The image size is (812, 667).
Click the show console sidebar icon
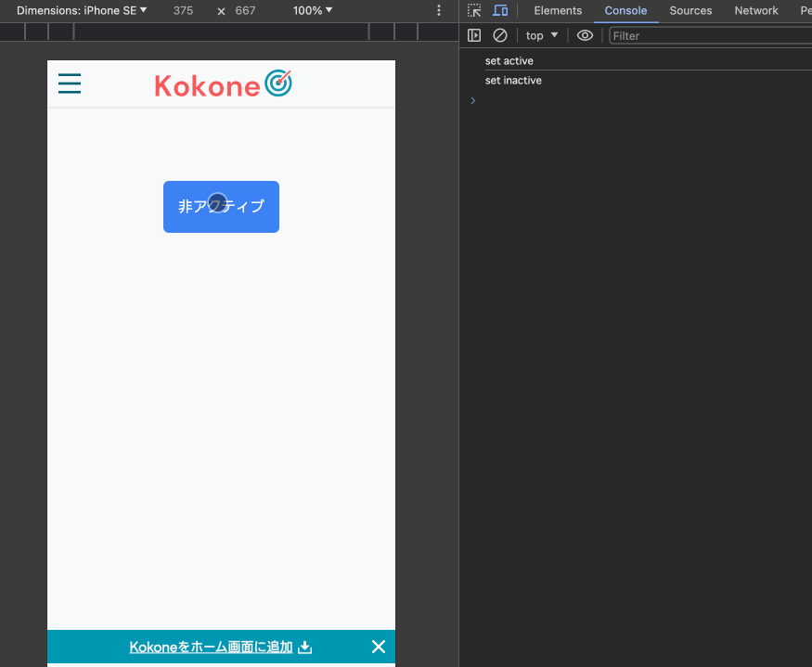(x=474, y=35)
